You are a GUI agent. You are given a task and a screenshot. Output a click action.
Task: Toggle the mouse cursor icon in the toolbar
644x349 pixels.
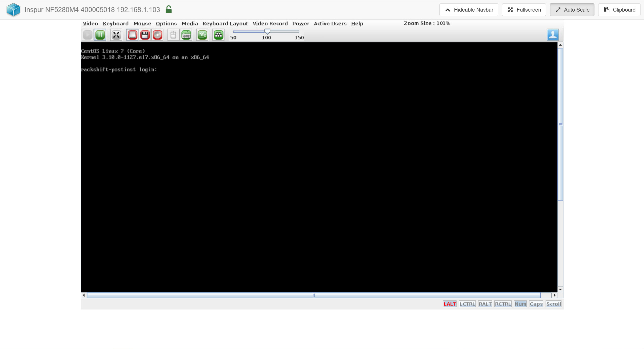pos(173,35)
